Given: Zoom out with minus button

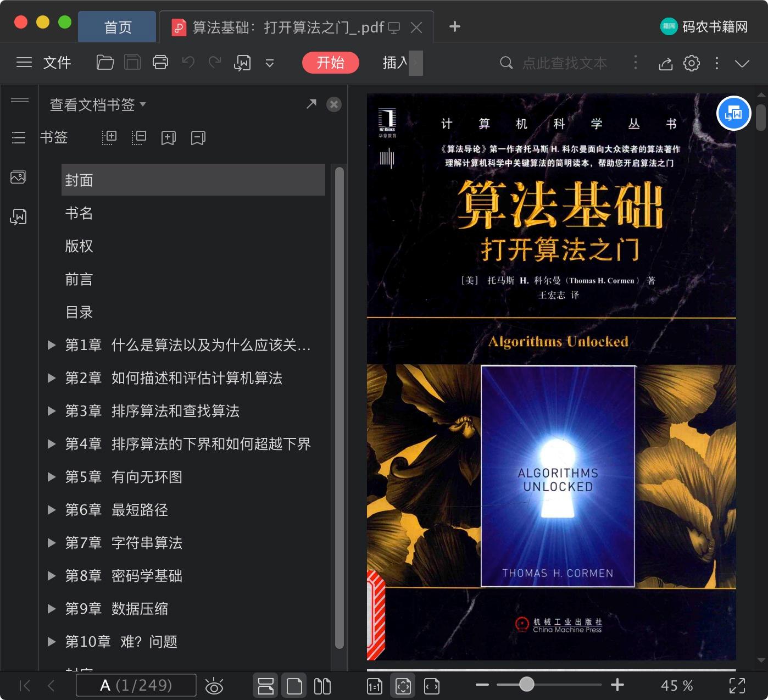Looking at the screenshot, I should point(482,685).
